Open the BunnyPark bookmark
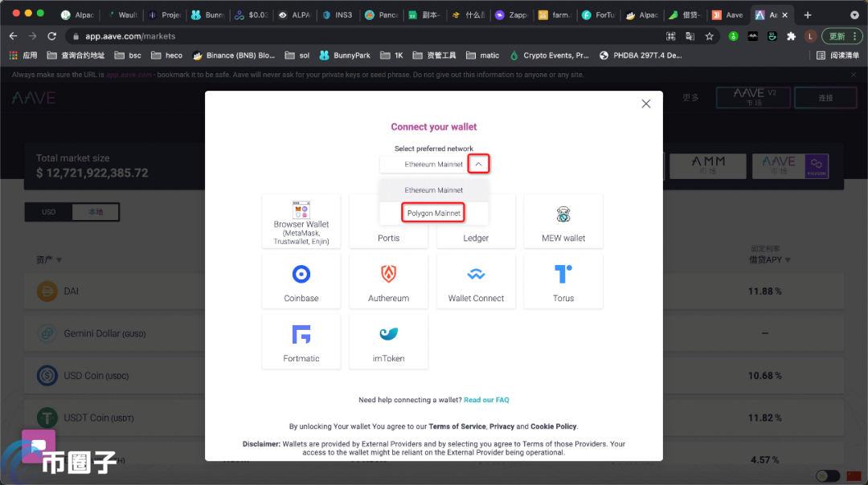 click(x=345, y=55)
